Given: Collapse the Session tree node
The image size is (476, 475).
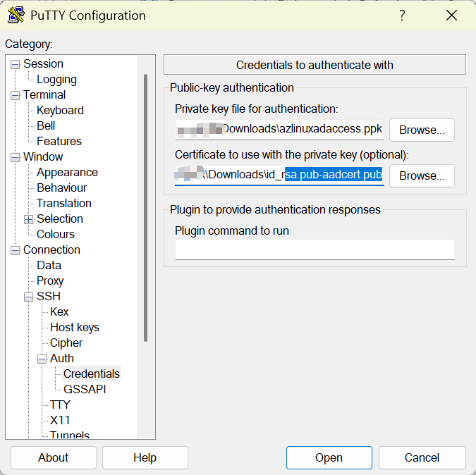Looking at the screenshot, I should (15, 65).
